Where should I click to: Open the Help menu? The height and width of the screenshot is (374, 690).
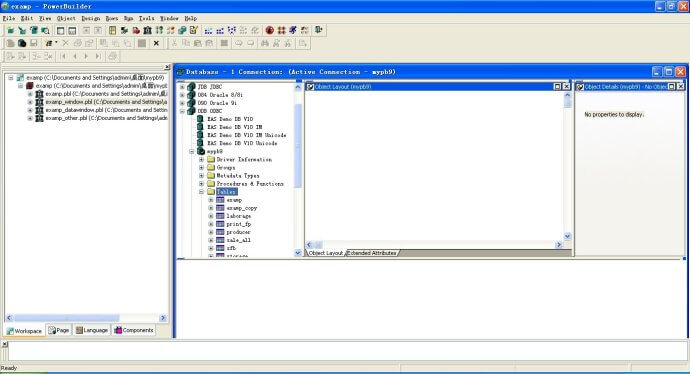coord(191,18)
